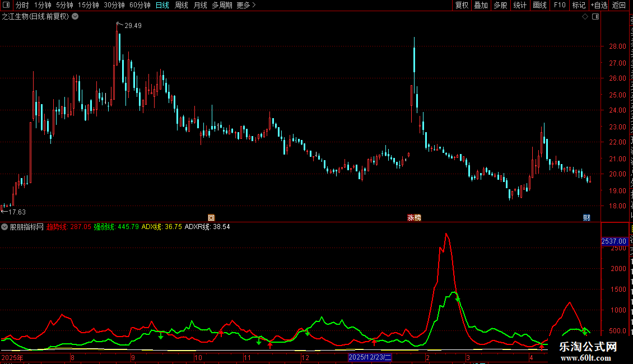
Task: Select the 30分钟 period
Action: point(114,5)
